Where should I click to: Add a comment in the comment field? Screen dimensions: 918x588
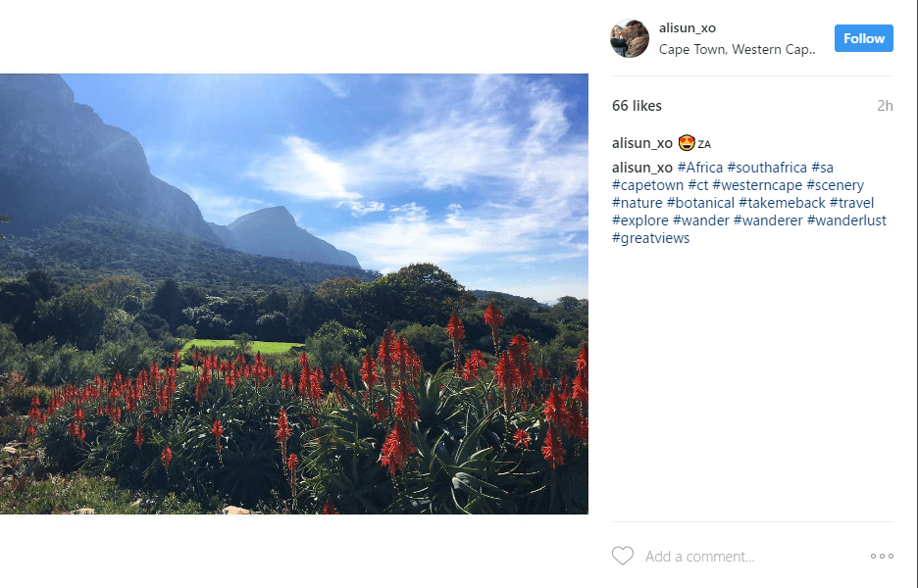coord(752,556)
